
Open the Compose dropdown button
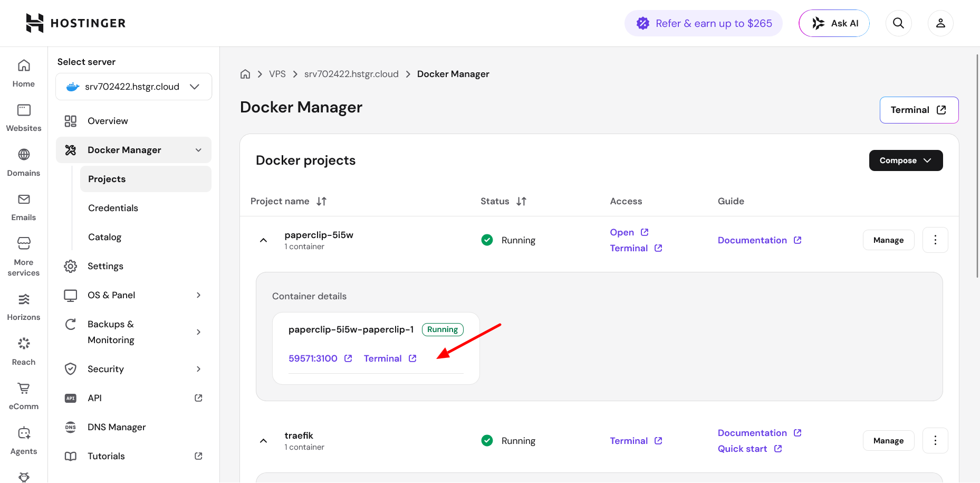(906, 160)
